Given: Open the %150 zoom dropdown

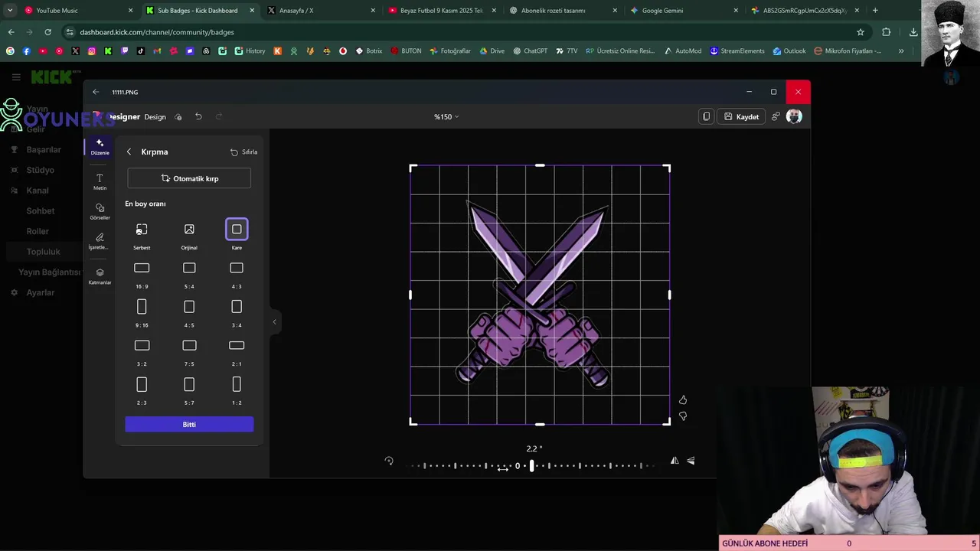Looking at the screenshot, I should pos(446,116).
